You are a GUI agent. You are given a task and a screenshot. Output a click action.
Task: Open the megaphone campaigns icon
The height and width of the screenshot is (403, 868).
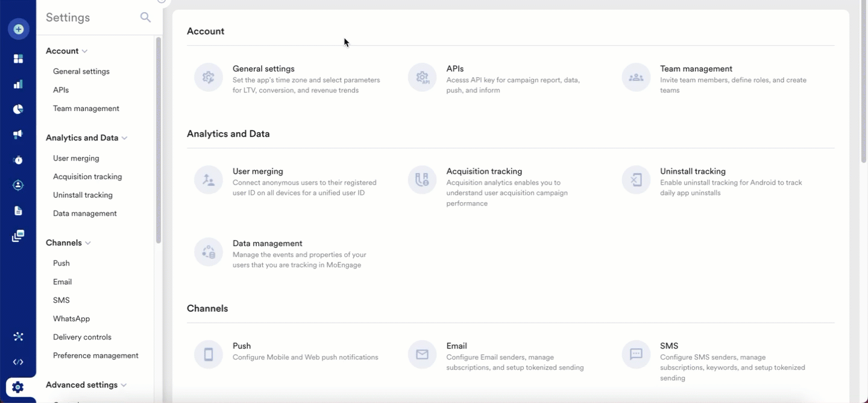click(18, 135)
